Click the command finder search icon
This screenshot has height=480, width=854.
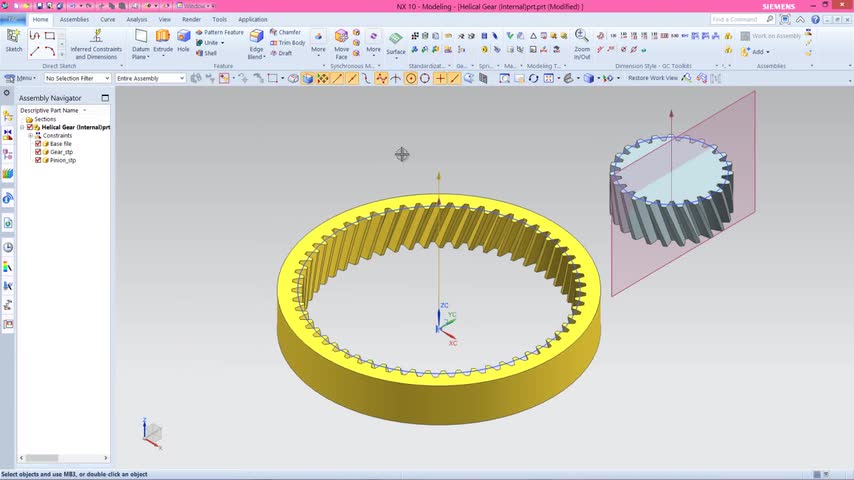(770, 19)
